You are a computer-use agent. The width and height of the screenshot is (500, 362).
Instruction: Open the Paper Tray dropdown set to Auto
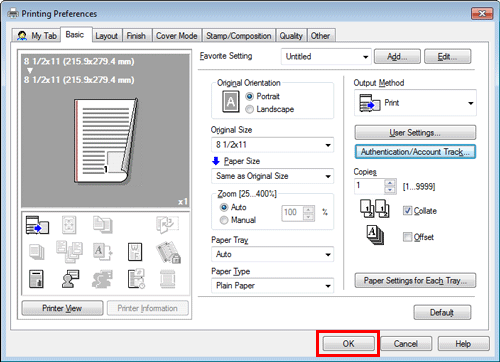[272, 254]
